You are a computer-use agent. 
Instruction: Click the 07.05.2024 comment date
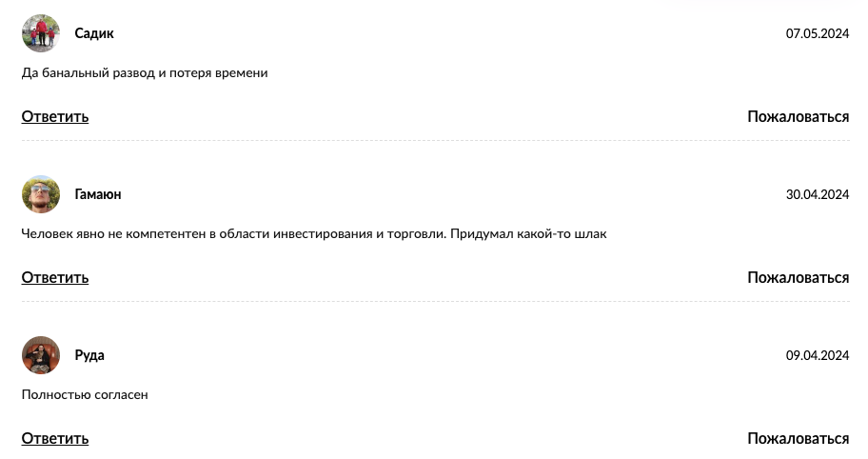[x=817, y=33]
